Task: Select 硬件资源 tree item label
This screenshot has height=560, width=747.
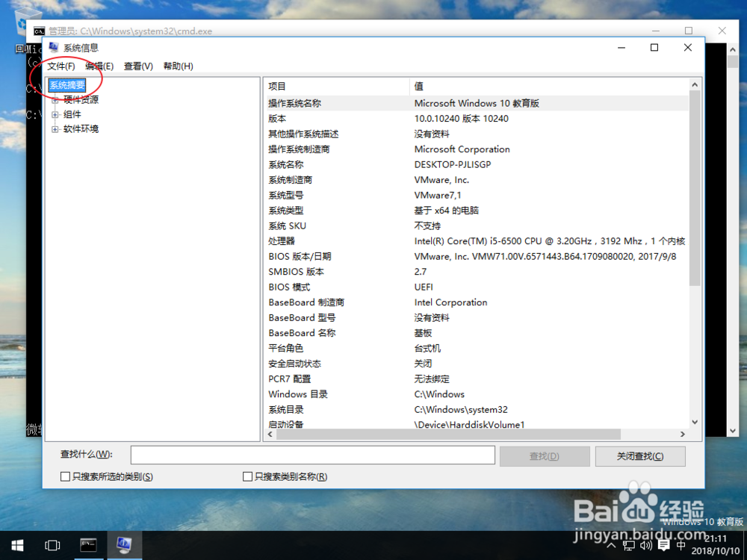Action: pos(81,100)
